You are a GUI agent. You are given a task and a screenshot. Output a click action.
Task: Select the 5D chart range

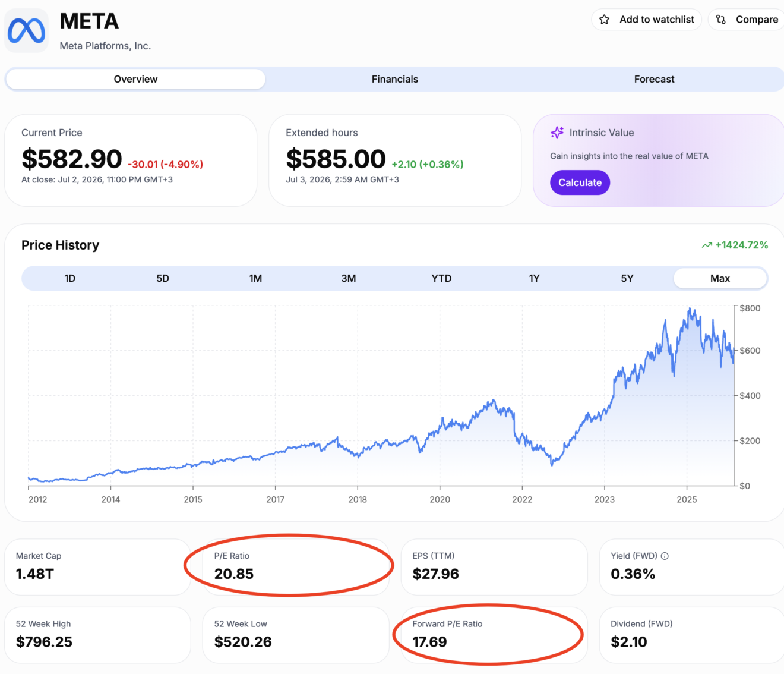pos(163,278)
